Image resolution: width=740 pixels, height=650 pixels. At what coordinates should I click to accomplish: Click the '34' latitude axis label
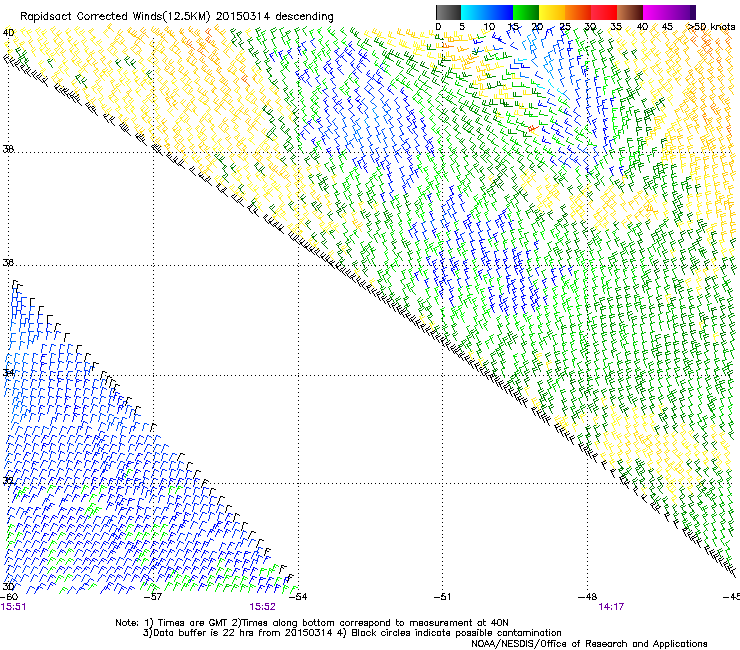coord(8,373)
